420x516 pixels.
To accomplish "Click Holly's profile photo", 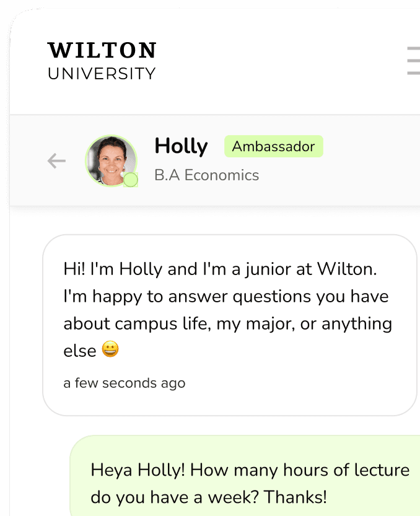I will click(x=111, y=161).
